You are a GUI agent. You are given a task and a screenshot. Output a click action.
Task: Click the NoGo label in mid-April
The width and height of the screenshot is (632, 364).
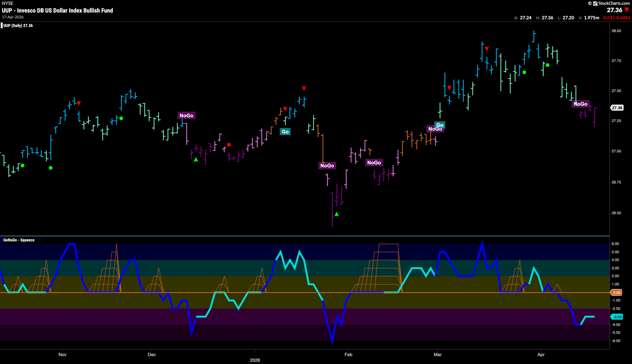pos(581,104)
